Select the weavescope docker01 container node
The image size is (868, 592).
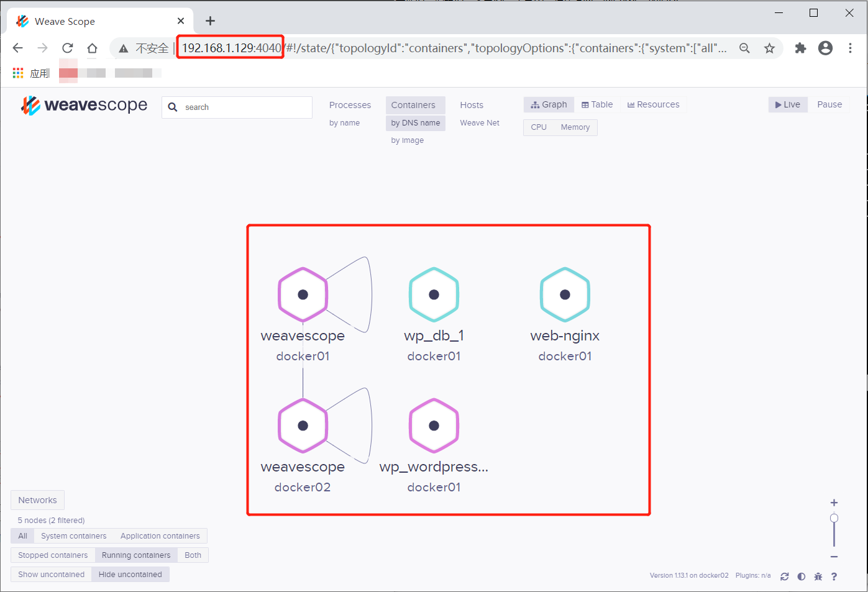[x=303, y=295]
